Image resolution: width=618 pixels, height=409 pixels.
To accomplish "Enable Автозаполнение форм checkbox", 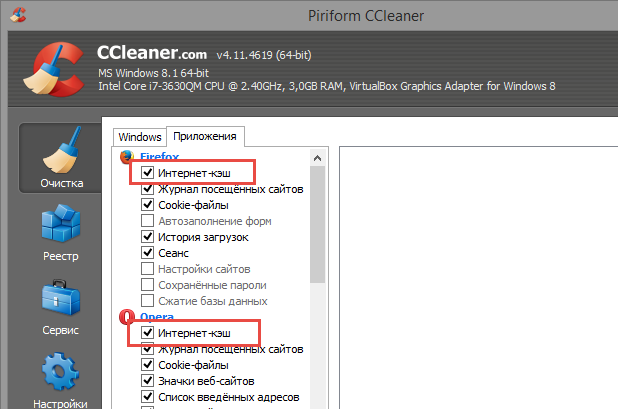I will 147,221.
